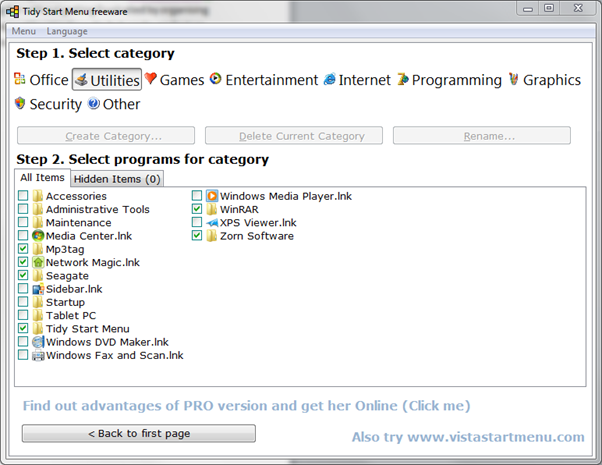Image resolution: width=602 pixels, height=465 pixels.
Task: Click the Mp3tag folder icon
Action: coord(38,249)
